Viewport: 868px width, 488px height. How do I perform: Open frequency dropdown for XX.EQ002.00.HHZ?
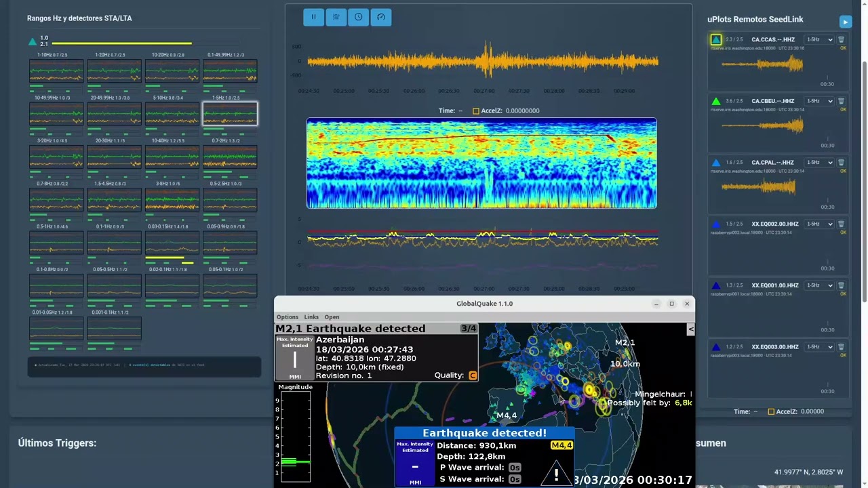pyautogui.click(x=818, y=224)
